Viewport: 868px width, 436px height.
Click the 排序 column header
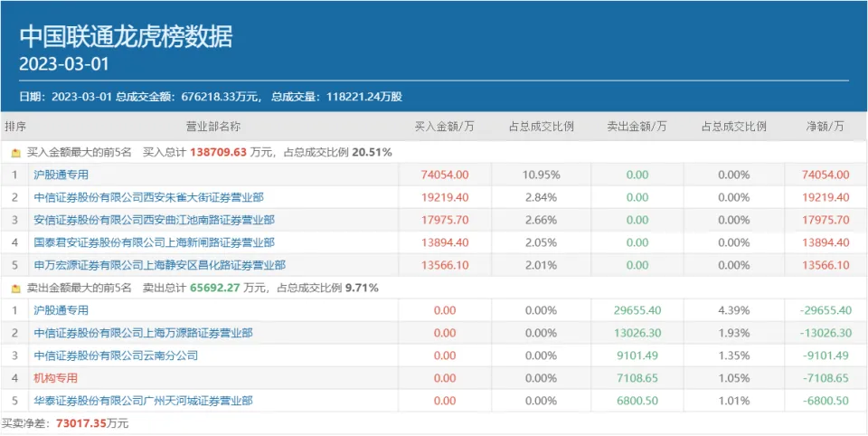15,127
